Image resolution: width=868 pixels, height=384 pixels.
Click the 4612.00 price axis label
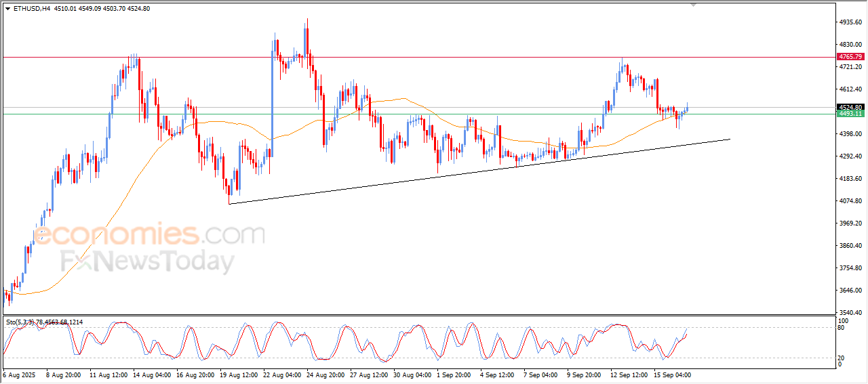tap(850, 89)
